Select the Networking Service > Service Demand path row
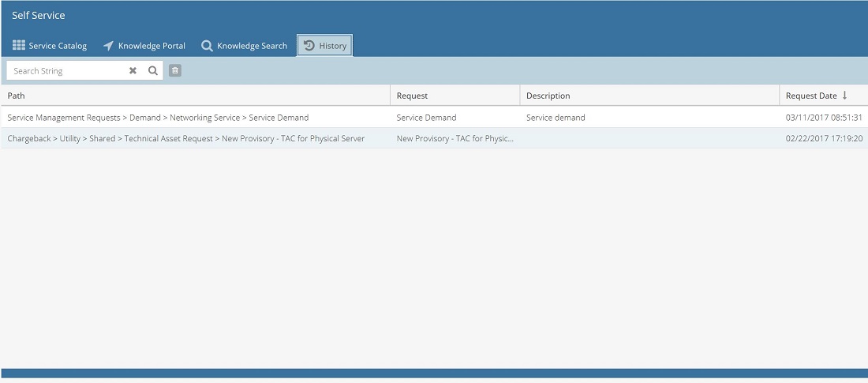Viewport: 868px width, 383px height. pos(158,118)
